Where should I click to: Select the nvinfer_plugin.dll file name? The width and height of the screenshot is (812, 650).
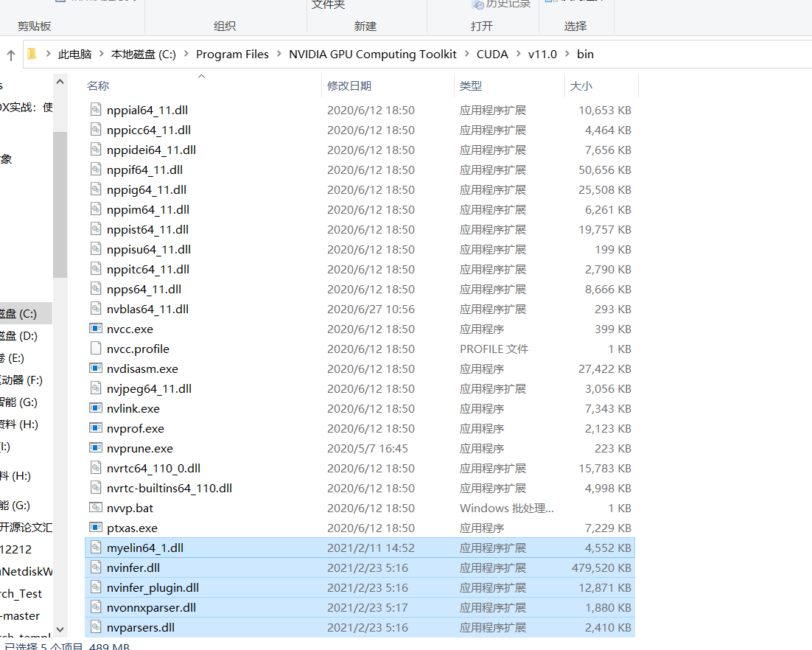point(153,587)
